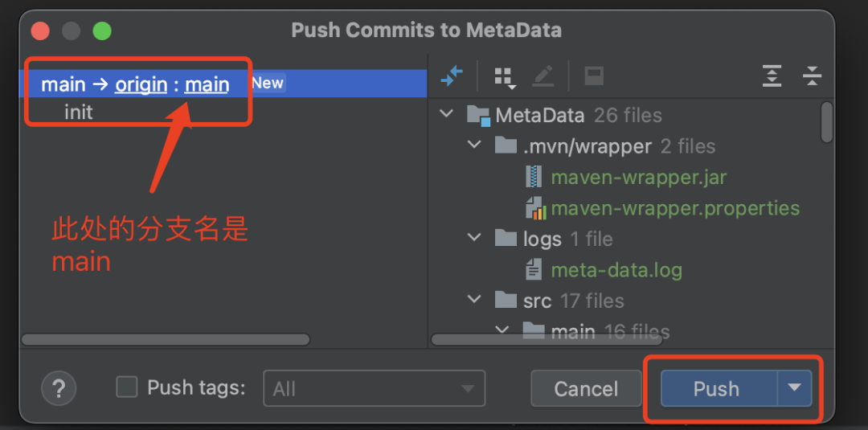Click the grayed-out save/repository icon in toolbar
The image size is (868, 430).
point(594,76)
